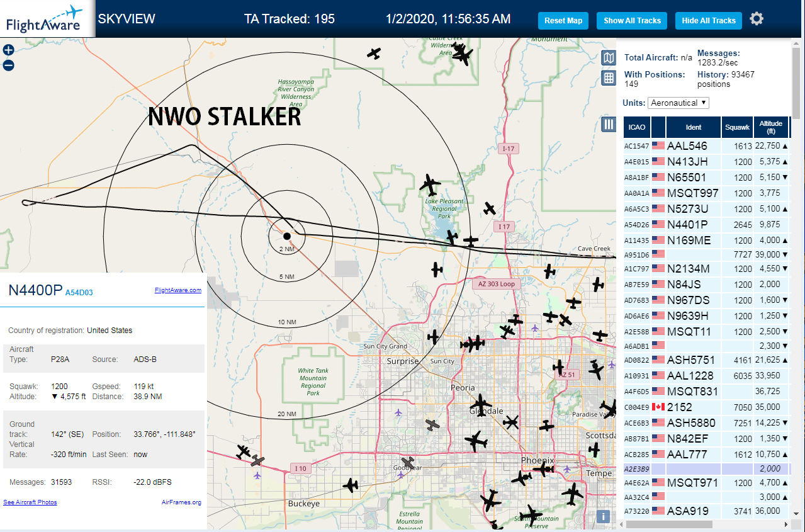Open the map info 'i' button
Viewport: 805px width, 532px height.
(603, 517)
